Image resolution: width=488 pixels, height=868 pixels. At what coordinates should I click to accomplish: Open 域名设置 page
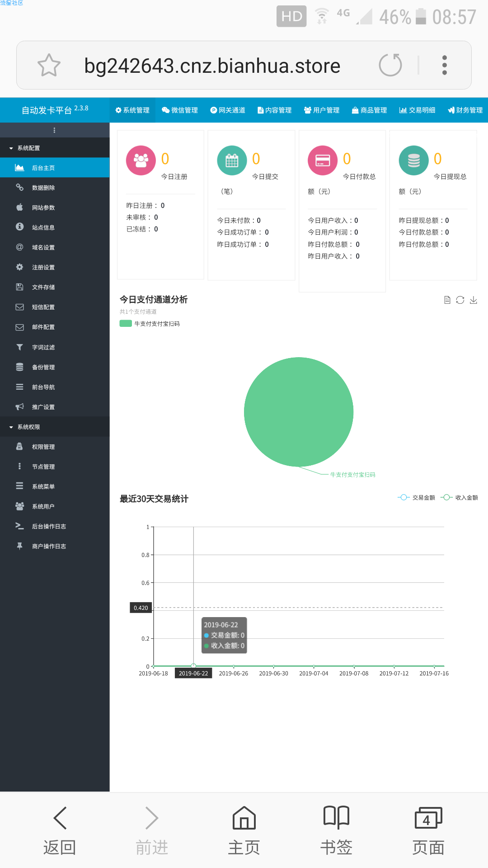tap(55, 247)
